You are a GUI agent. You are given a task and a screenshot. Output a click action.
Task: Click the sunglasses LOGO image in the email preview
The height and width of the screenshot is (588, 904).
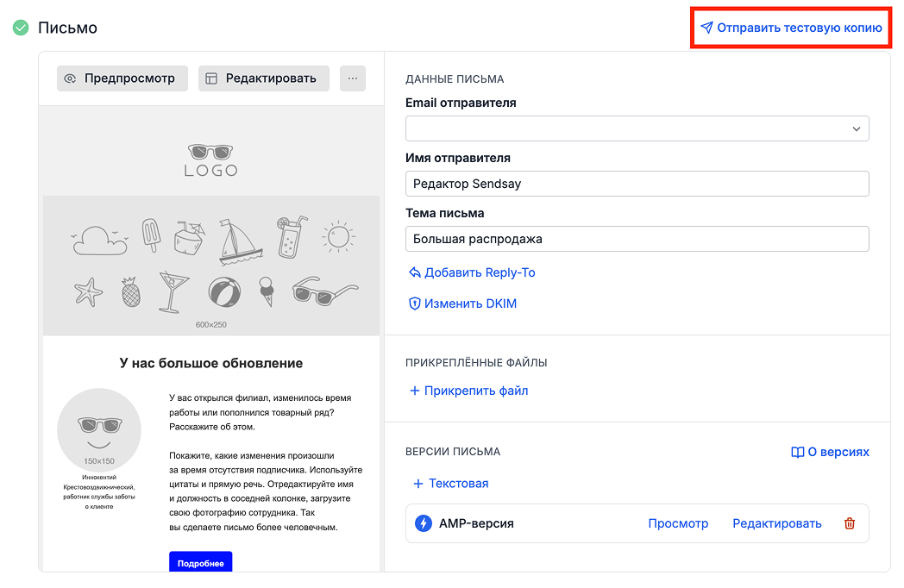[x=211, y=160]
